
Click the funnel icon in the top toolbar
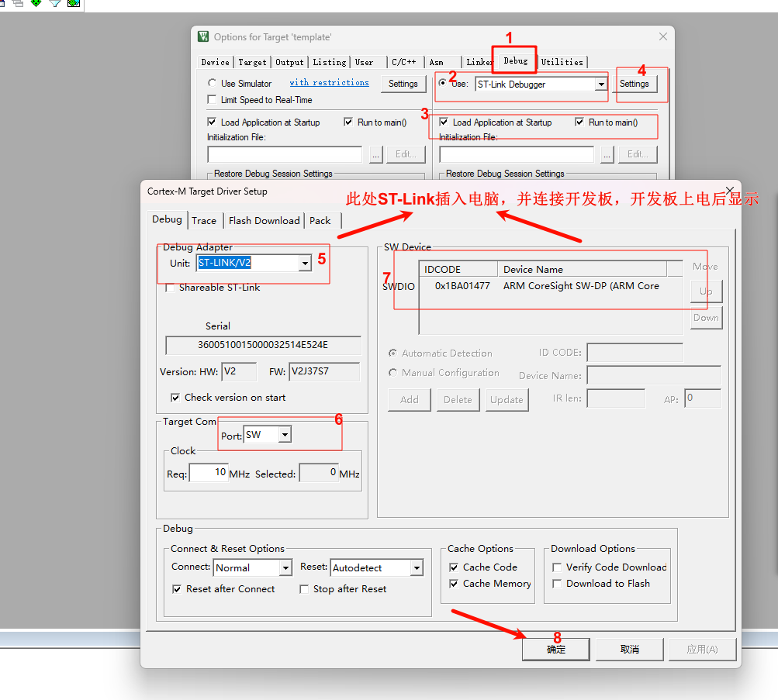coord(54,3)
